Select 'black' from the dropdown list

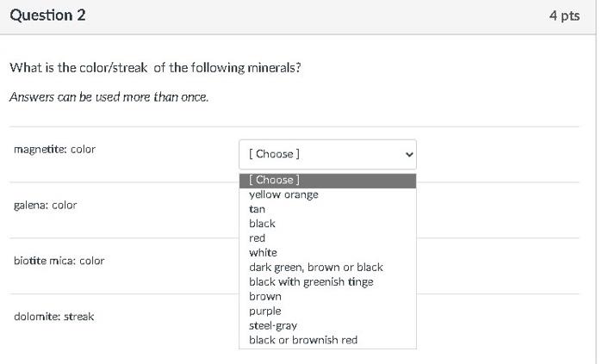pyautogui.click(x=262, y=224)
